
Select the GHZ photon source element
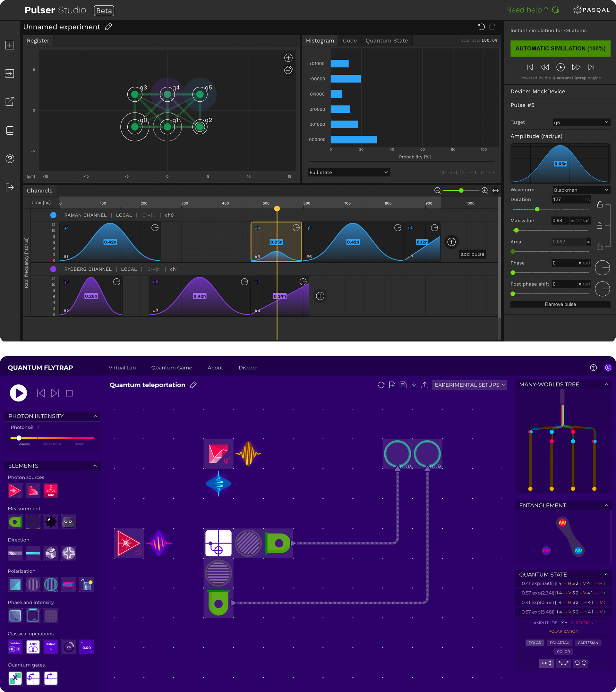(51, 491)
